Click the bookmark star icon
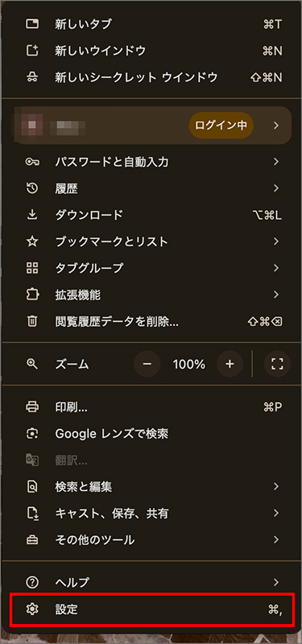Screen dimensions: 302x644 32,242
